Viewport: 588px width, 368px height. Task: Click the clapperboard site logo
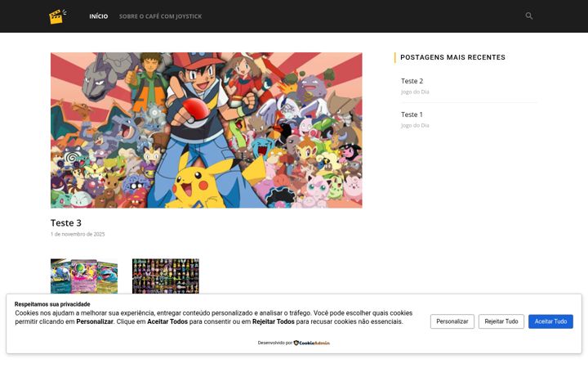[58, 16]
